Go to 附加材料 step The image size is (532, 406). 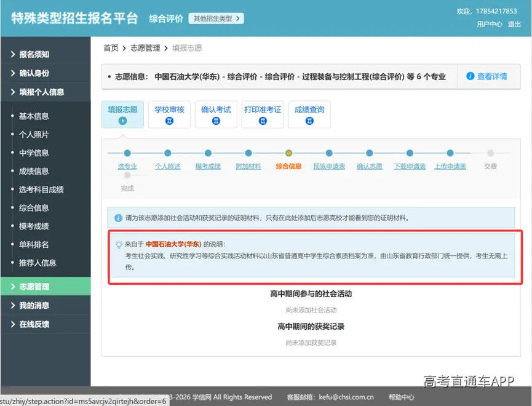pos(248,166)
